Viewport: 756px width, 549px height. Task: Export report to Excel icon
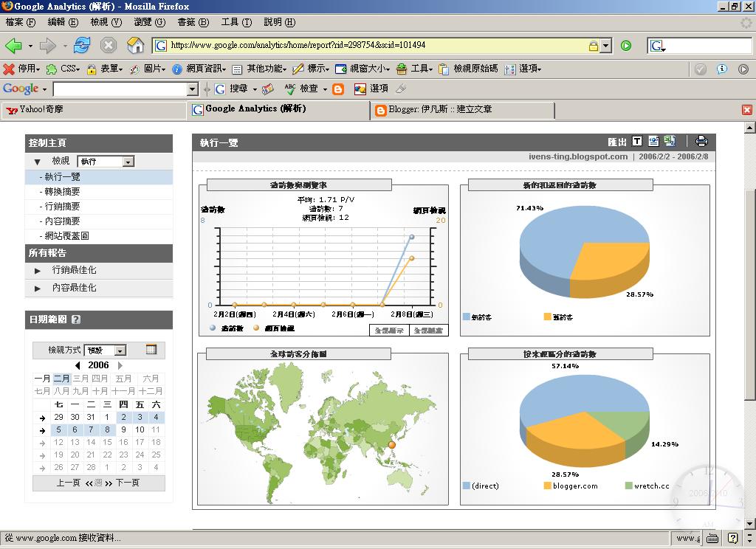669,141
